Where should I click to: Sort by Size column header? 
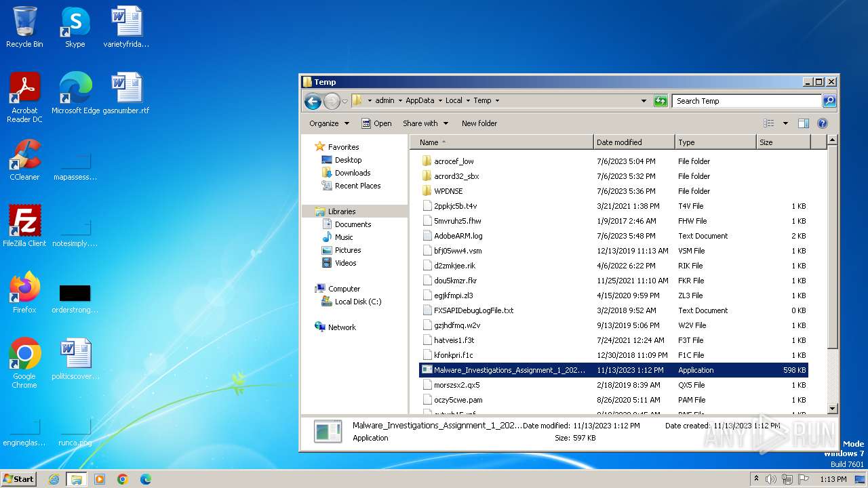pos(783,142)
